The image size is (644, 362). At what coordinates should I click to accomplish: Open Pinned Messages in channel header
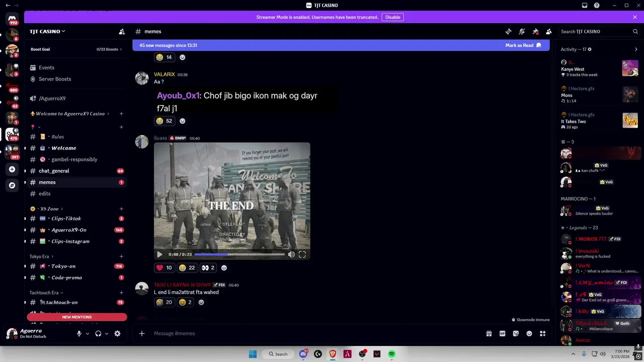point(535,31)
